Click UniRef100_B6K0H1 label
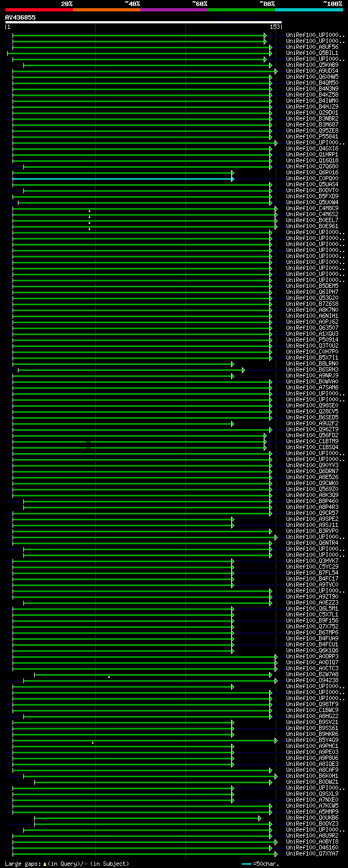This screenshot has height=868, width=348. tap(312, 776)
